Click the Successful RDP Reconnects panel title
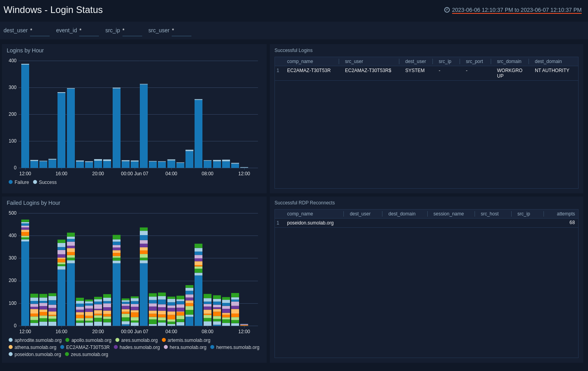588x371 pixels. pos(304,203)
